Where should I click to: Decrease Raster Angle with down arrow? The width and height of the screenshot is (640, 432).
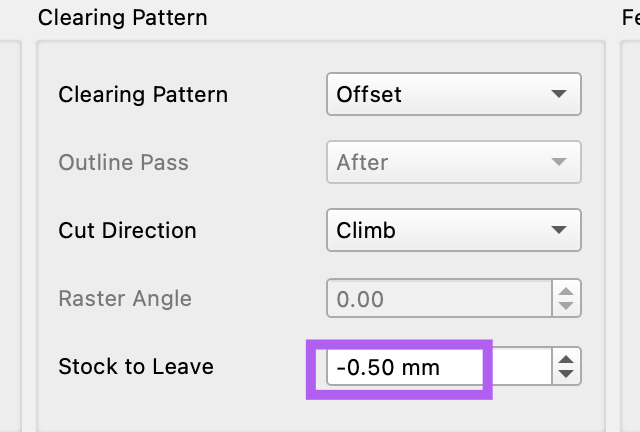click(567, 306)
